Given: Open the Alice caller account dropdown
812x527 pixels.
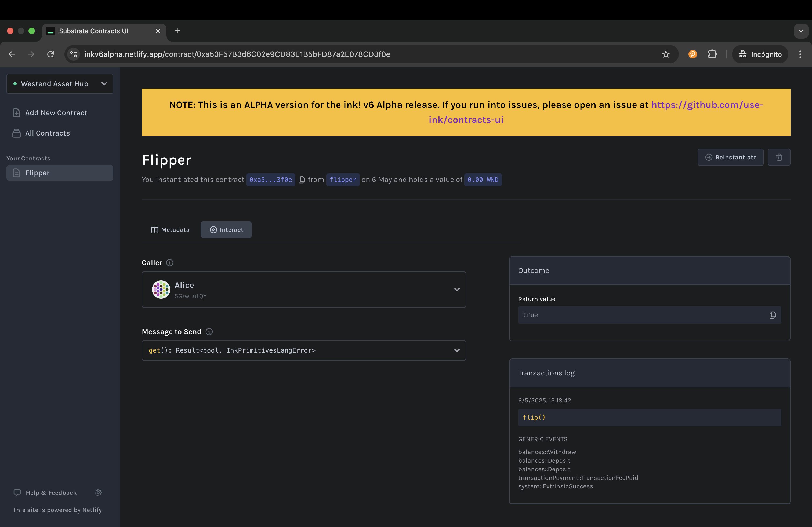Looking at the screenshot, I should tap(304, 290).
